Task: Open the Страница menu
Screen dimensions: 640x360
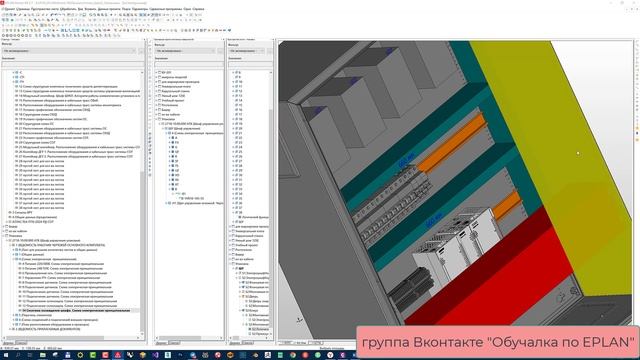Action: (x=23, y=9)
